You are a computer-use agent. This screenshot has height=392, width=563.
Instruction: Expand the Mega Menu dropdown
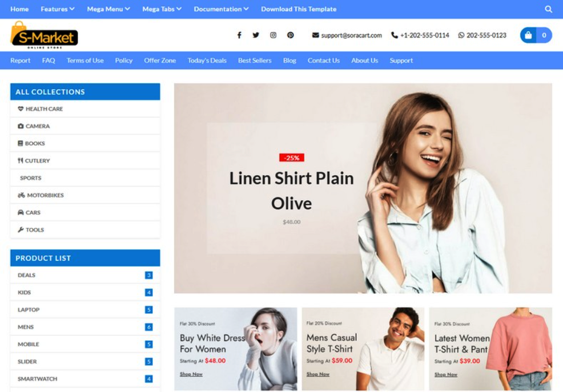point(108,9)
